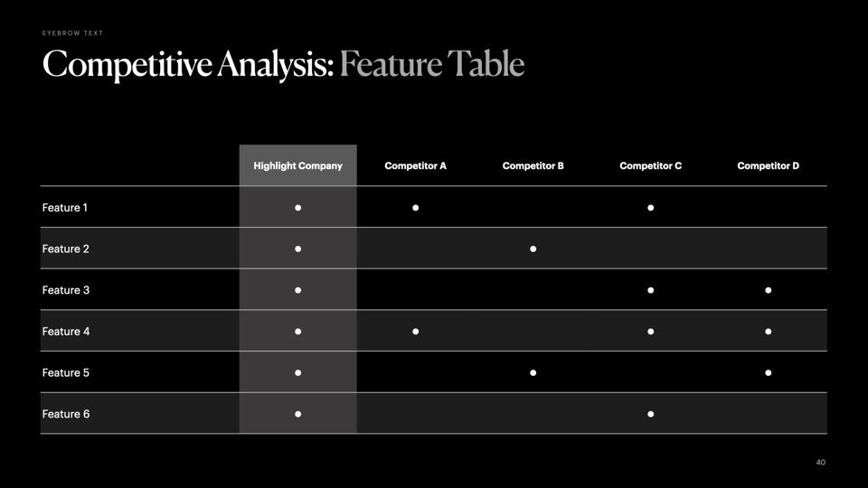
Task: Select the Feature 6 dot under Competitor C
Action: pyautogui.click(x=651, y=414)
